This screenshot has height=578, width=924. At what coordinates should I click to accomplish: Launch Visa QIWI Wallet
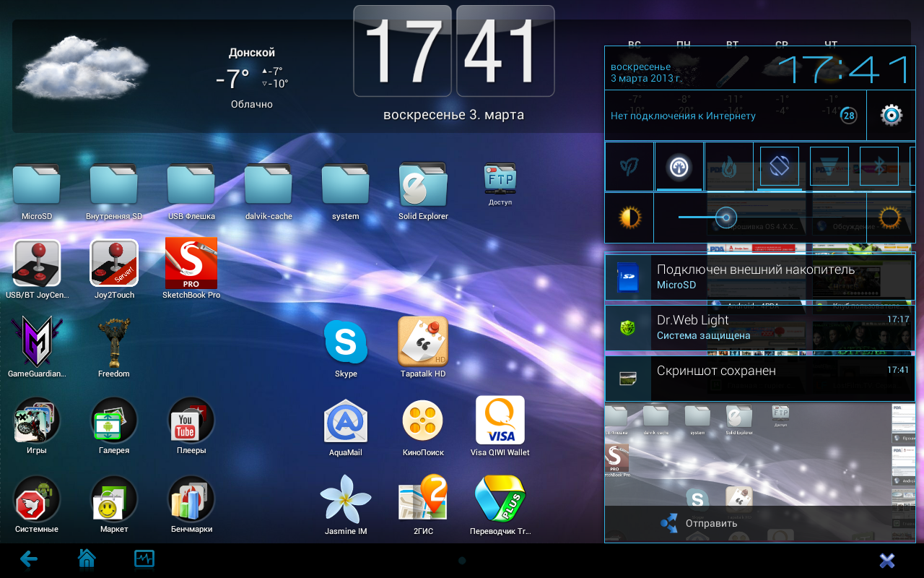coord(500,421)
